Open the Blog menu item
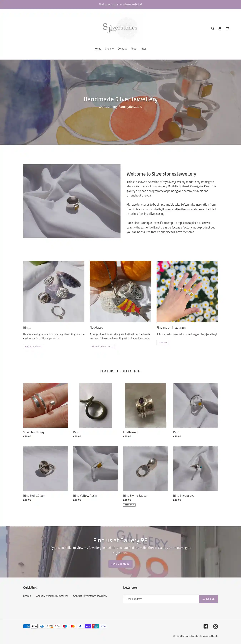241x644 pixels. [x=144, y=48]
